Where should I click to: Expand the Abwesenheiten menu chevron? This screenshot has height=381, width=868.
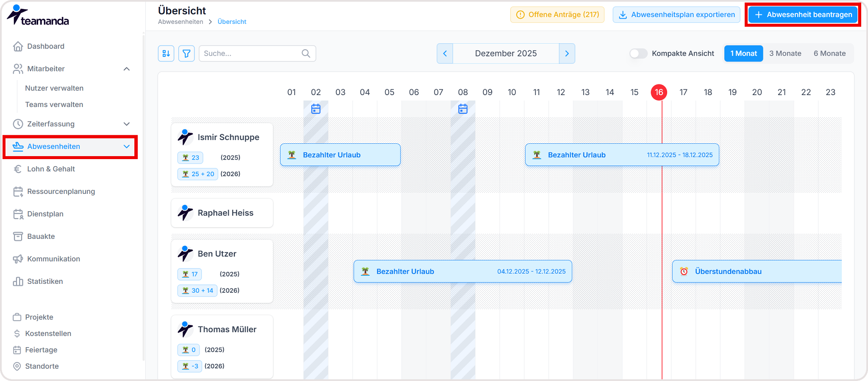coord(126,146)
